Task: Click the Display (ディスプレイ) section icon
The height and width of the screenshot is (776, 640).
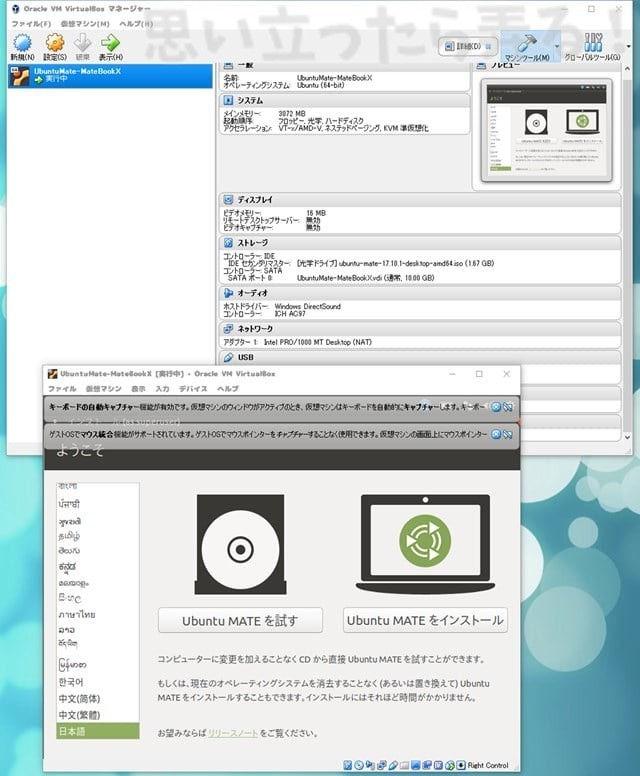Action: click(x=228, y=199)
